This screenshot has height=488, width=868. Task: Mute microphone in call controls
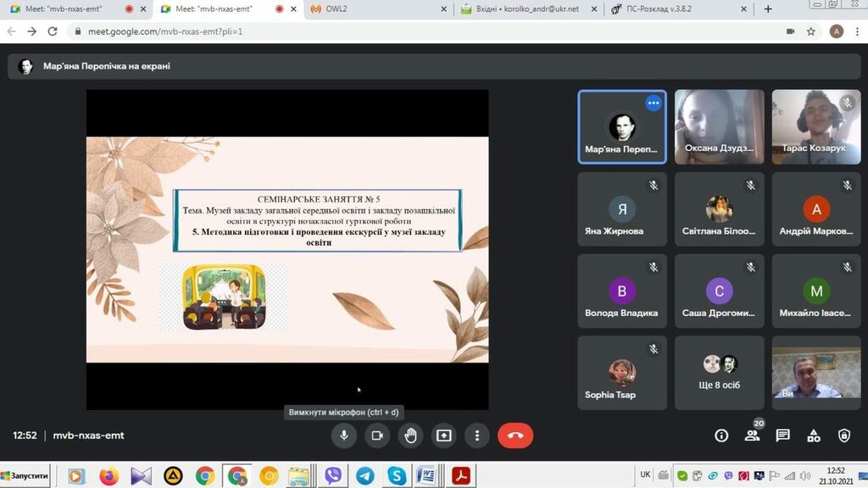pyautogui.click(x=343, y=435)
